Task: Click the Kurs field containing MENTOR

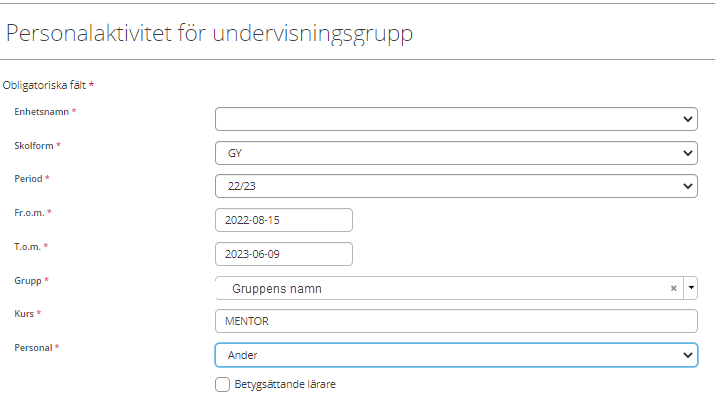Action: 456,321
